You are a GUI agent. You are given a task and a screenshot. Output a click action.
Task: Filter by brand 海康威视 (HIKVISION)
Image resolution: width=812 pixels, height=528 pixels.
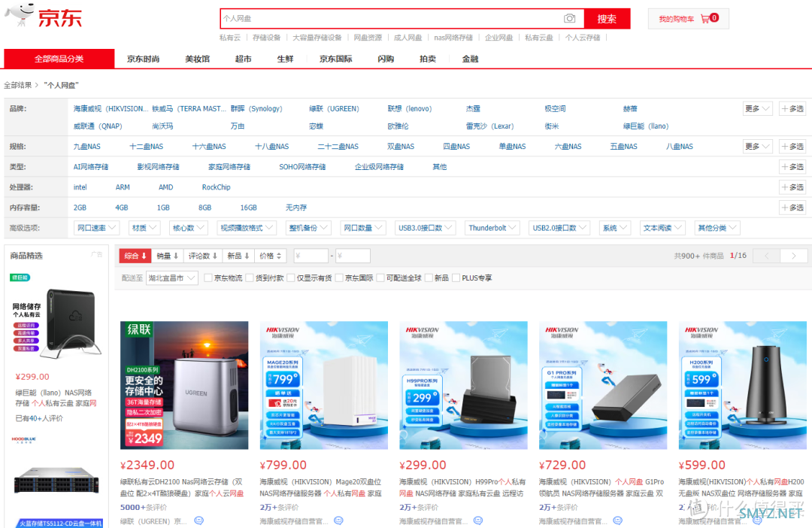tap(111, 109)
